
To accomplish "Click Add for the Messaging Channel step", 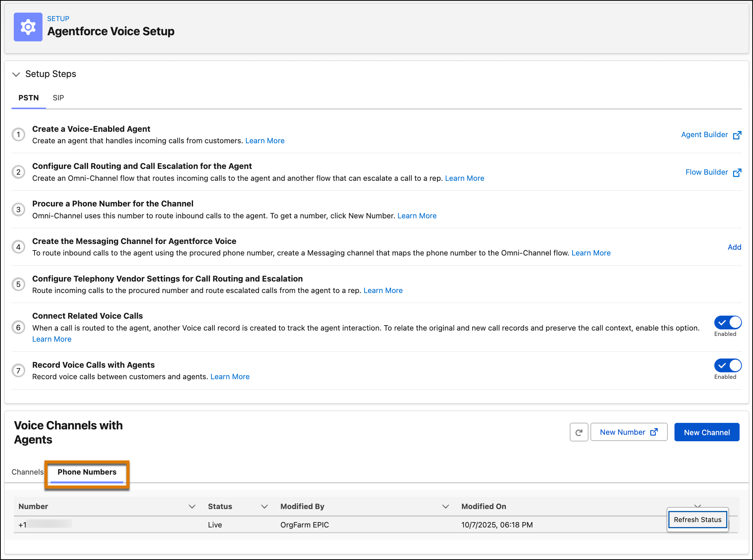I will [x=734, y=247].
